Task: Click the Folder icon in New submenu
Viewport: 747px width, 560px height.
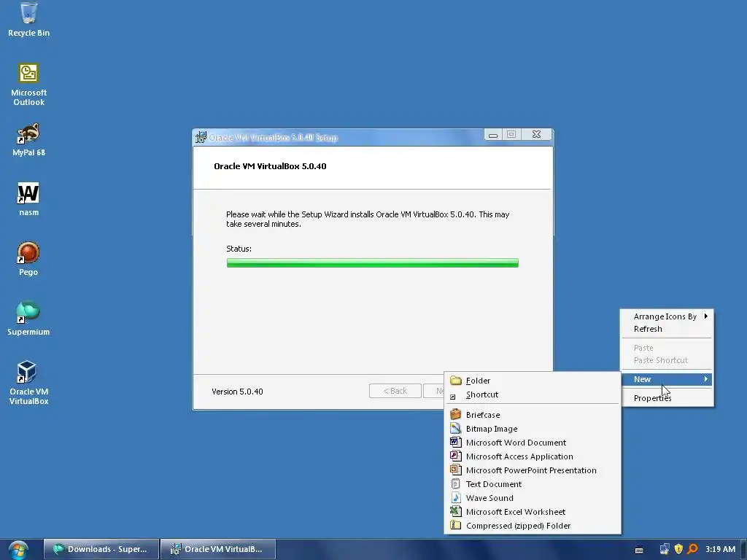Action: click(x=456, y=381)
